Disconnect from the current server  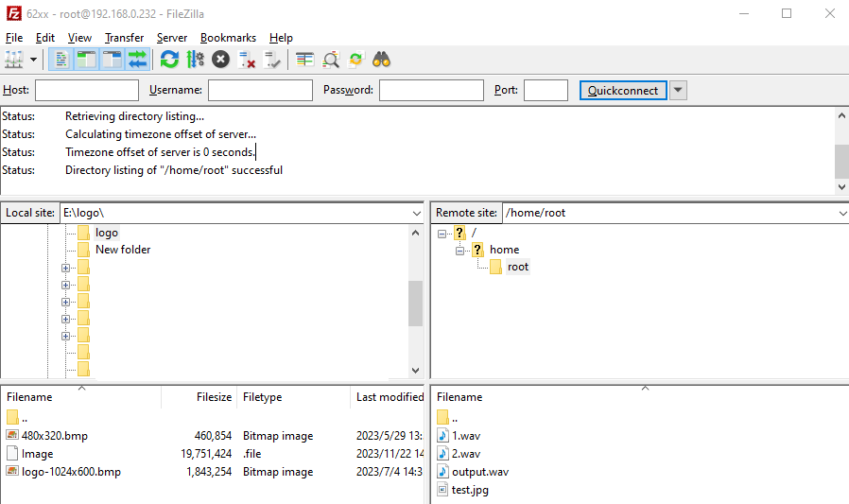[x=247, y=60]
